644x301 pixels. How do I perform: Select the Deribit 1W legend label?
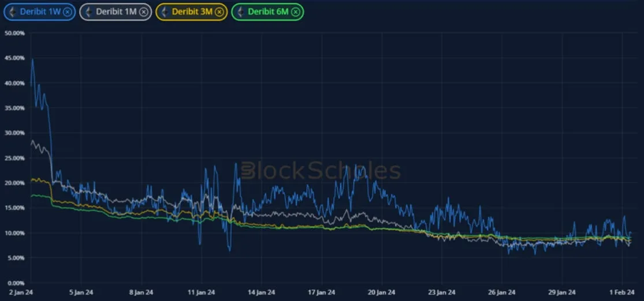coord(40,12)
